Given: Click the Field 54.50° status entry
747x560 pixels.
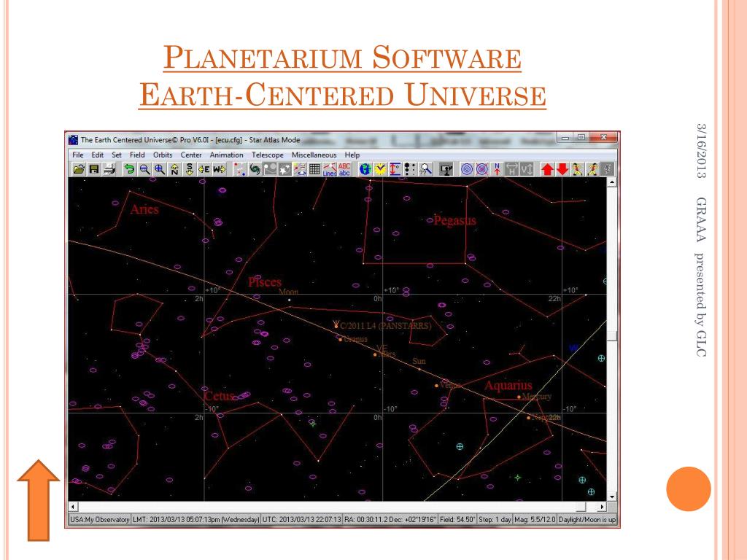Looking at the screenshot, I should [x=457, y=519].
